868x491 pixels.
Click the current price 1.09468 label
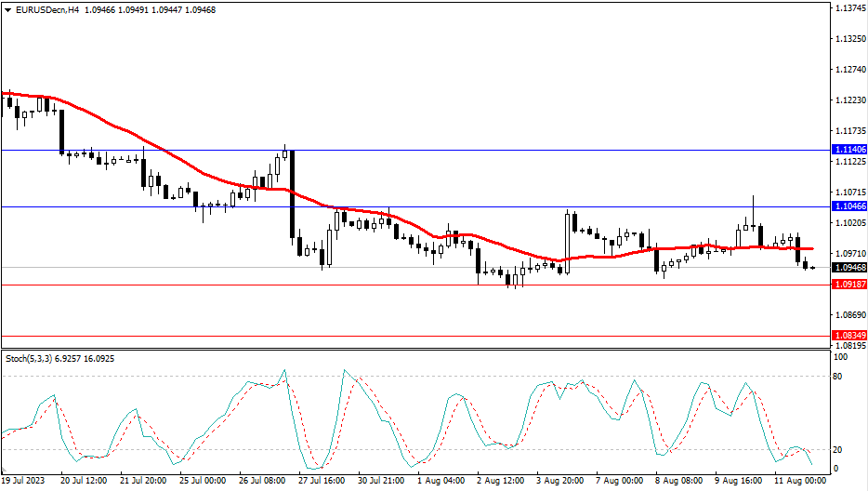(x=849, y=268)
